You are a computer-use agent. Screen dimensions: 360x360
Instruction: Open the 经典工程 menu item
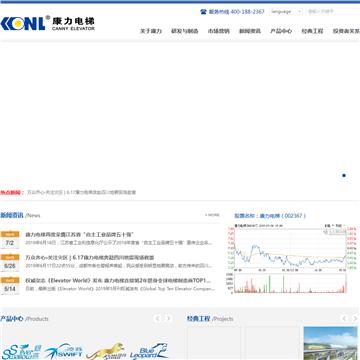click(312, 31)
